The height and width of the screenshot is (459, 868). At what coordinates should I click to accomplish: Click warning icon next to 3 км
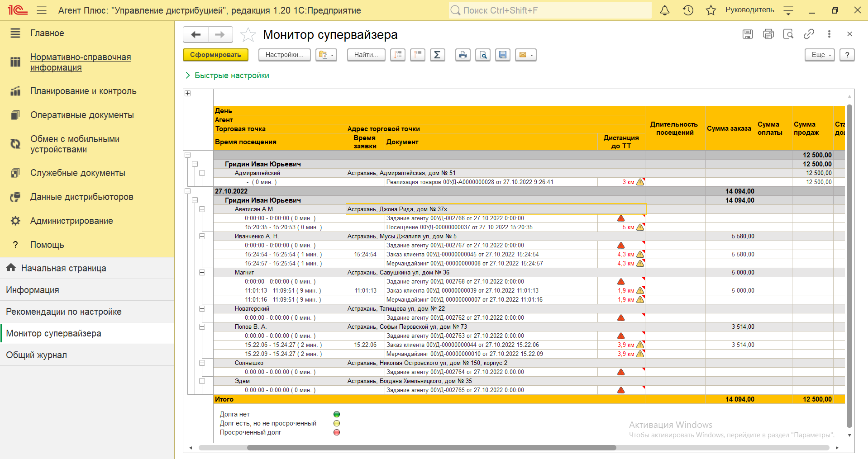point(640,182)
